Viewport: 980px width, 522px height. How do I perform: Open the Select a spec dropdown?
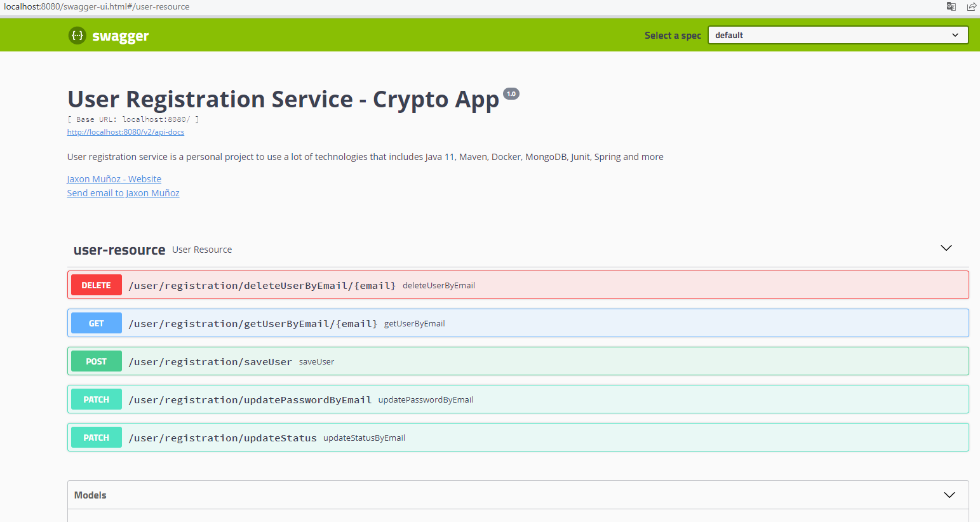pyautogui.click(x=838, y=35)
